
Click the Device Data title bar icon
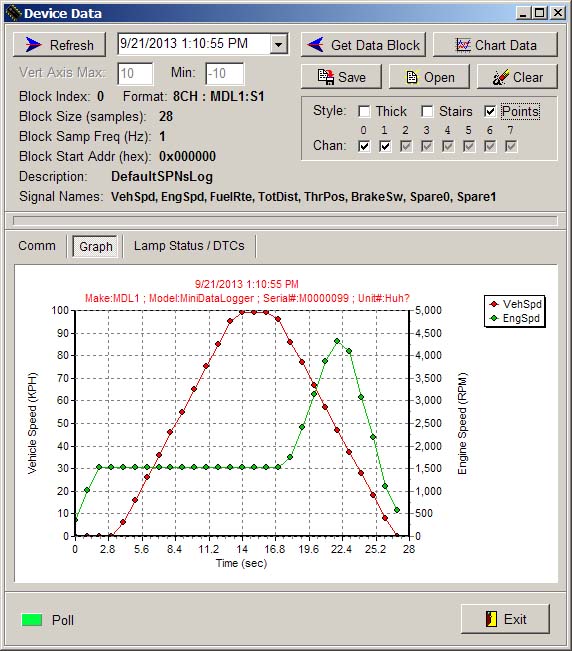click(x=13, y=13)
